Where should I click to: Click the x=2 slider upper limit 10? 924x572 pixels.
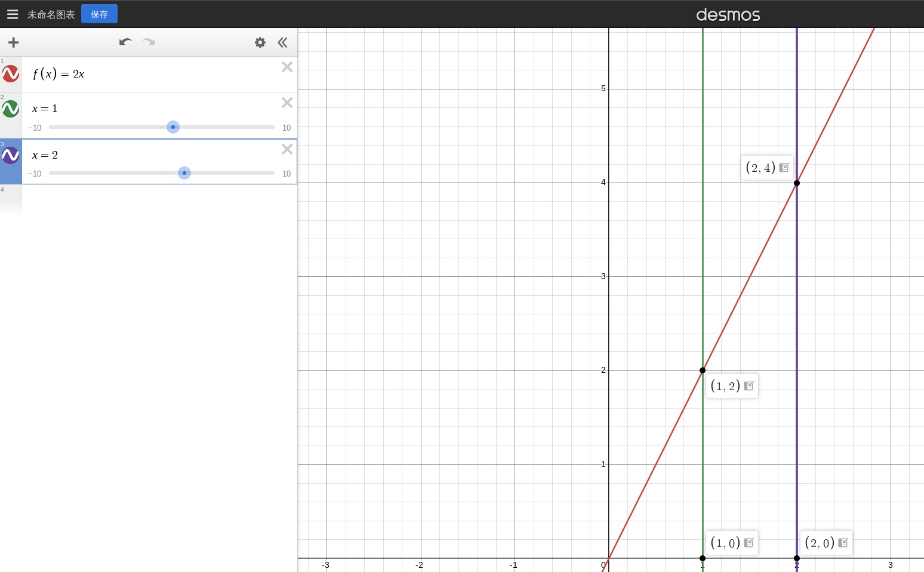(x=287, y=174)
